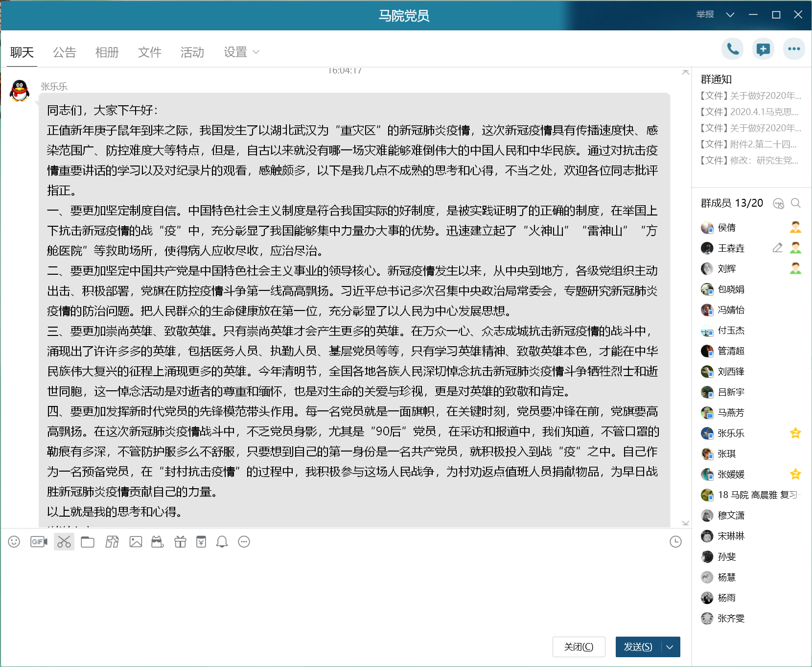Expand the title bar dropdown chevron
This screenshot has height=667, width=812.
[x=730, y=15]
